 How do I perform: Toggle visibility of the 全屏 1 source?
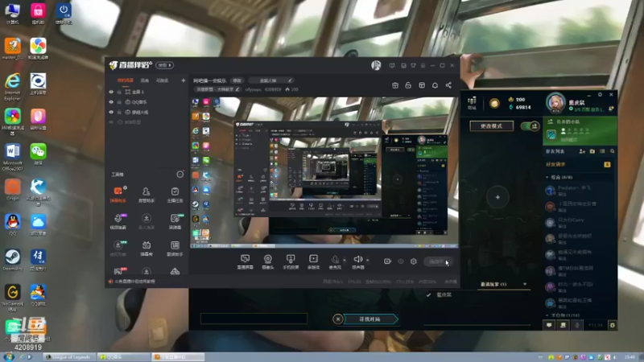tap(111, 92)
